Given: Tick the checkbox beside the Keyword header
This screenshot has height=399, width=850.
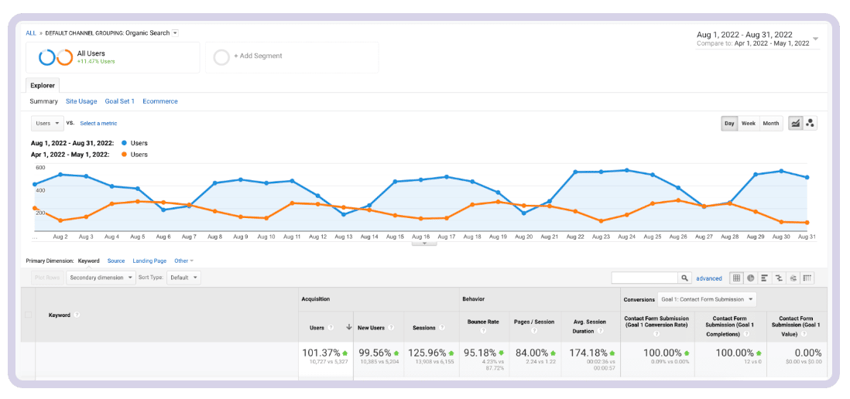Looking at the screenshot, I should click(28, 314).
